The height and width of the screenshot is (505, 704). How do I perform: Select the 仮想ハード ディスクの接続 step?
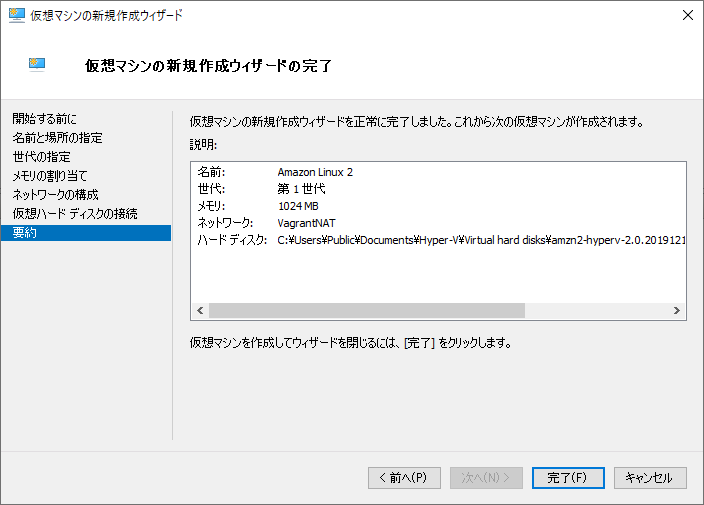[x=75, y=214]
